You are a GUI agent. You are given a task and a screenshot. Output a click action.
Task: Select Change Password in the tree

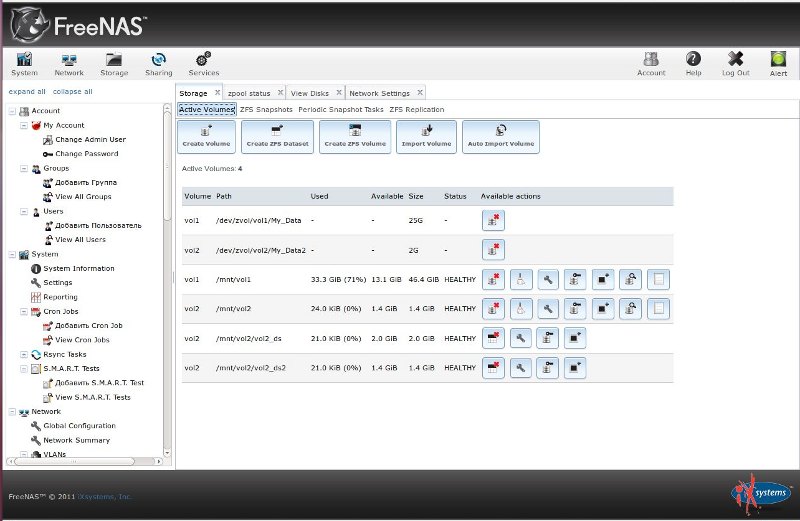(x=86, y=154)
